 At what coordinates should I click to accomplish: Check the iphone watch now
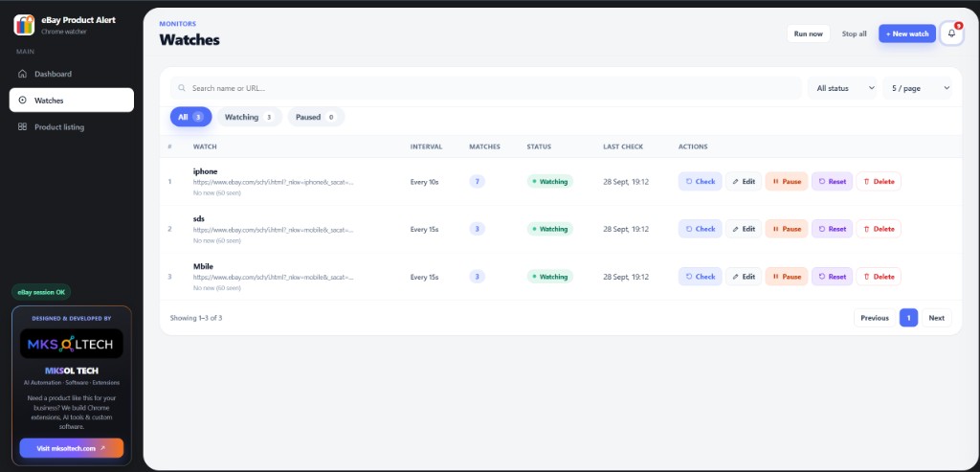click(x=700, y=181)
